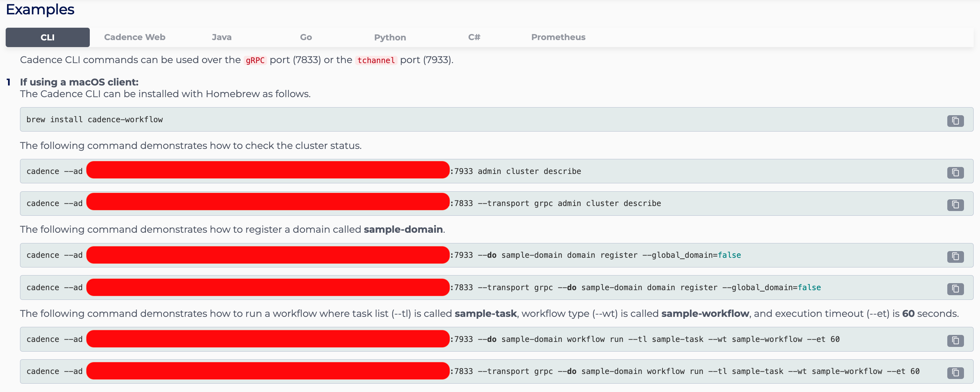The width and height of the screenshot is (980, 392).
Task: Copy the 7933 domain register command
Action: pyautogui.click(x=955, y=256)
